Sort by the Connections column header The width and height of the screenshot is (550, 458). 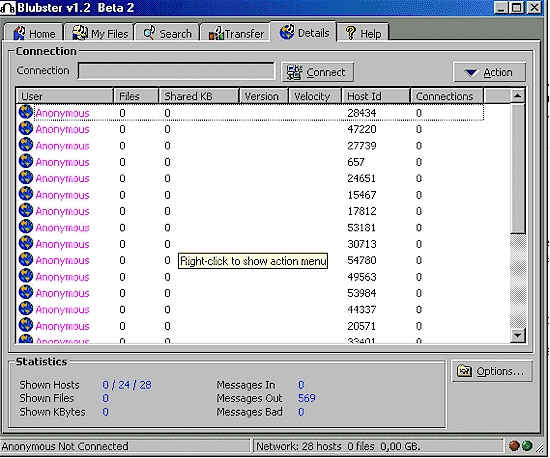coord(447,96)
